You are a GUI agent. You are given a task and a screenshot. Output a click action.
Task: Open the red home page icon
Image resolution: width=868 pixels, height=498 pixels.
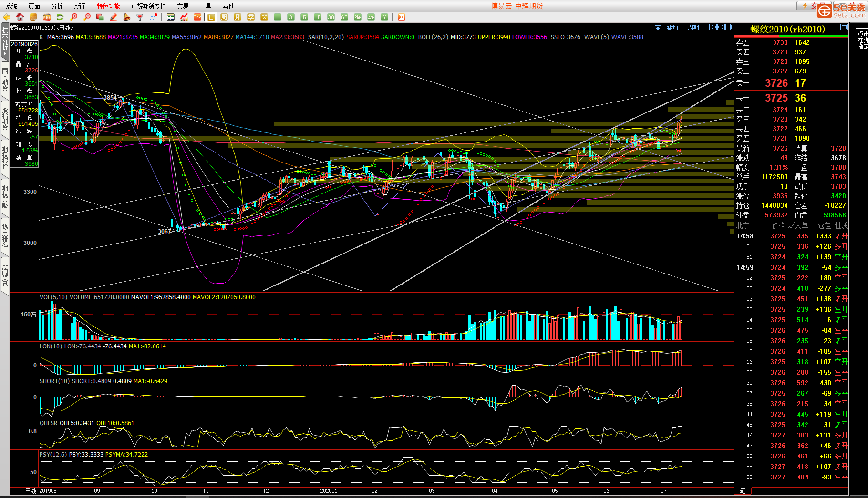click(x=20, y=17)
